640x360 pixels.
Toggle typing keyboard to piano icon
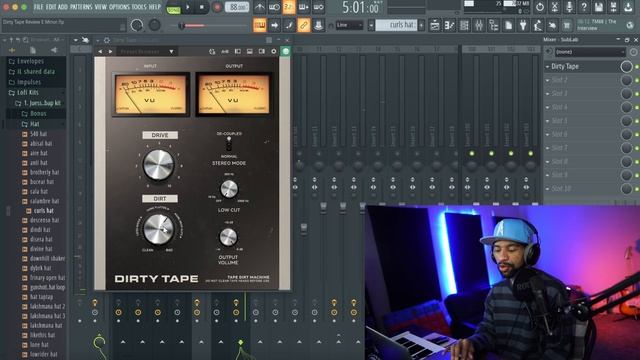260,25
